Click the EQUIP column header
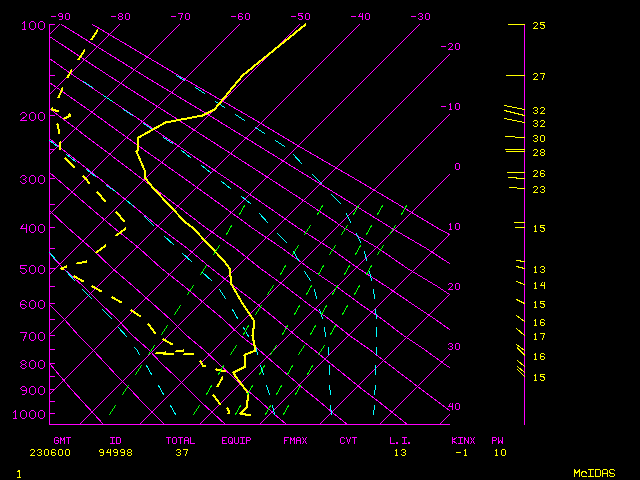This screenshot has height=480, width=640. tap(236, 440)
